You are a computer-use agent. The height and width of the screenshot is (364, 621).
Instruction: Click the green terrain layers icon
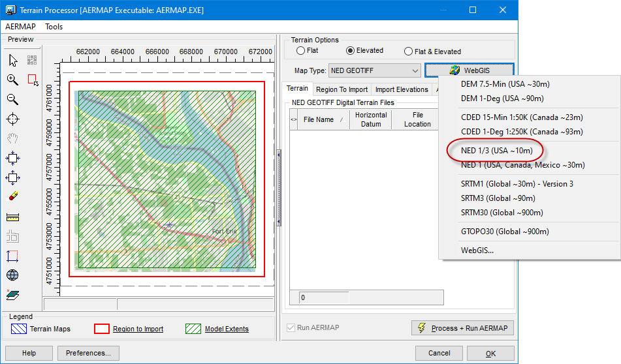12,295
